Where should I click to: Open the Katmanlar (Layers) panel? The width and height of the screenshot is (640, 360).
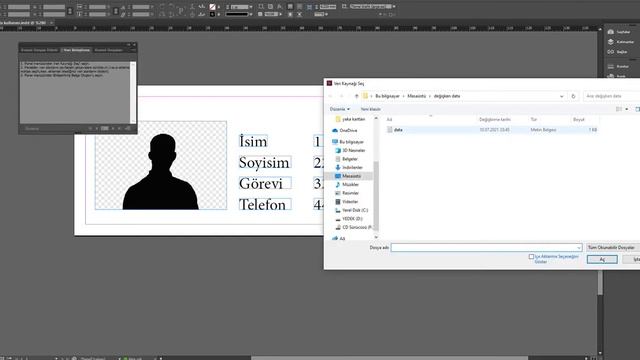pos(620,42)
